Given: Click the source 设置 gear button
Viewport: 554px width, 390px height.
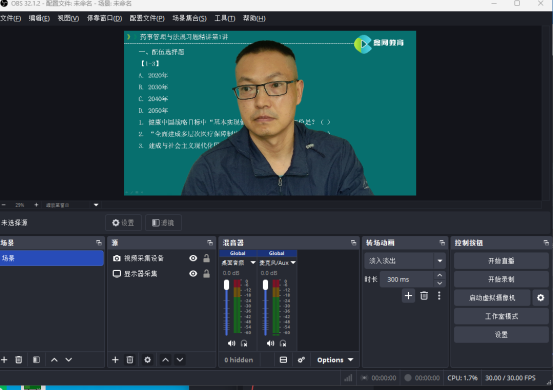Looking at the screenshot, I should [x=123, y=223].
